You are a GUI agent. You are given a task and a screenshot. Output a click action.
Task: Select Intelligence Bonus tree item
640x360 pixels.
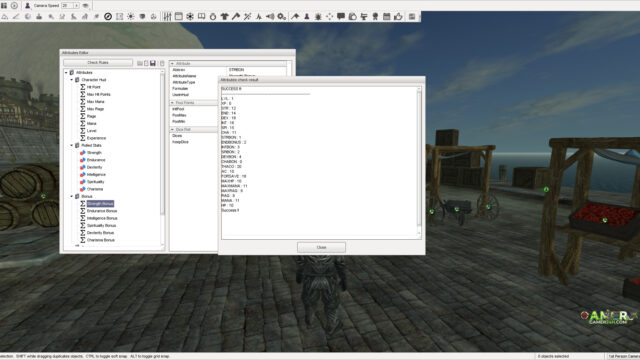click(x=102, y=218)
